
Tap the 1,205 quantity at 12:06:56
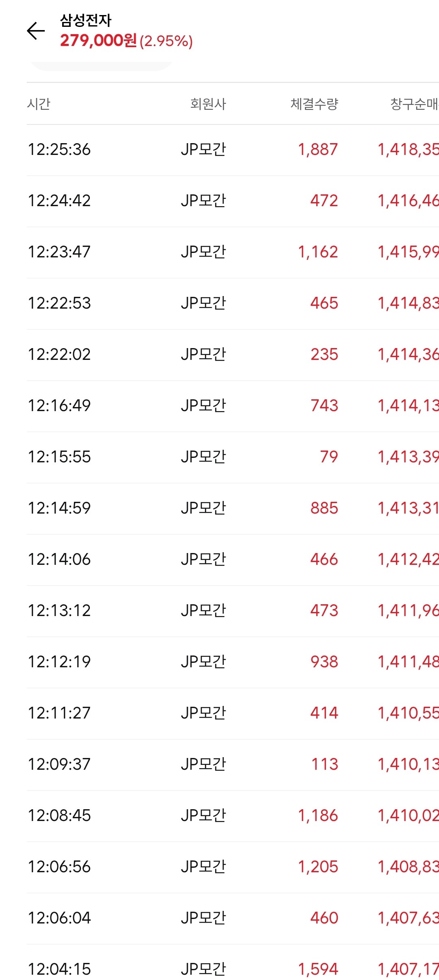318,867
